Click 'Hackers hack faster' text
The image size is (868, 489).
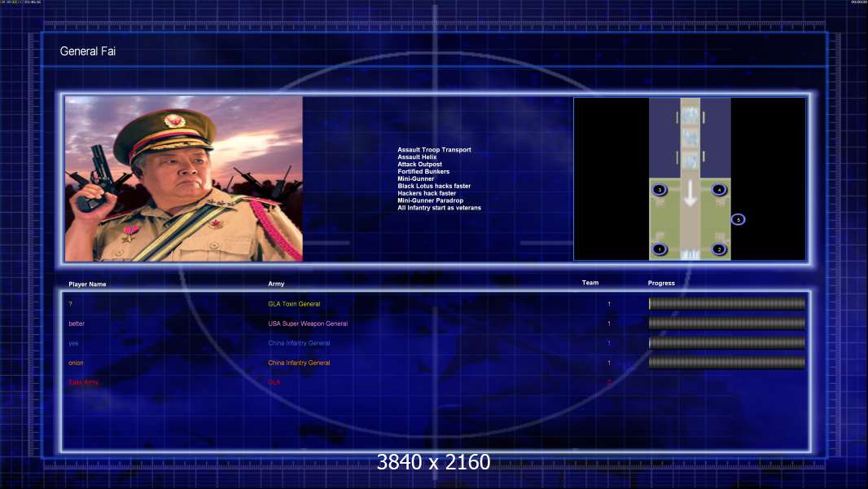(x=427, y=193)
